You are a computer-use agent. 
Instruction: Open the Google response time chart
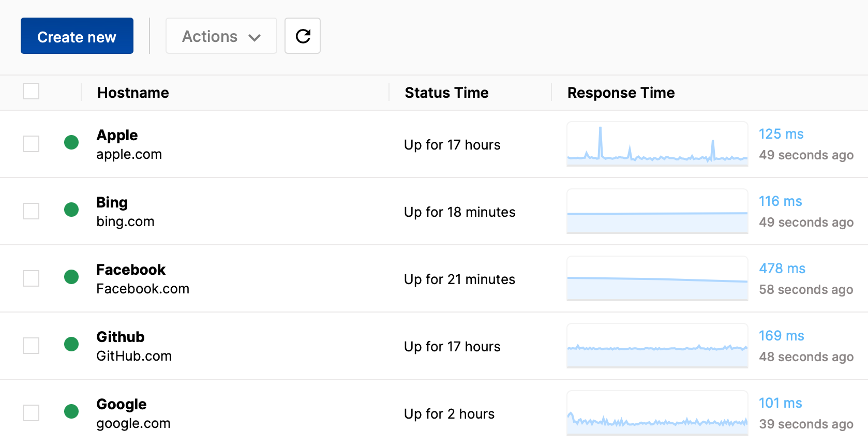[x=657, y=413]
